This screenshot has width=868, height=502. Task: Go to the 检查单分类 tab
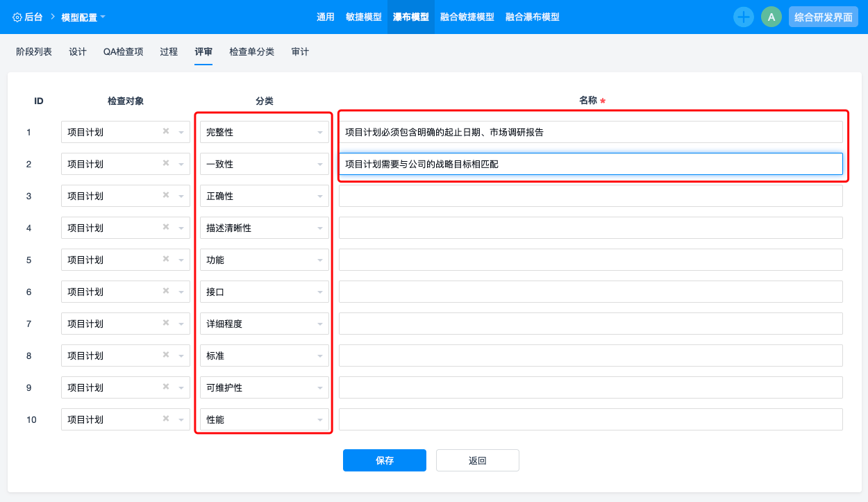point(251,51)
